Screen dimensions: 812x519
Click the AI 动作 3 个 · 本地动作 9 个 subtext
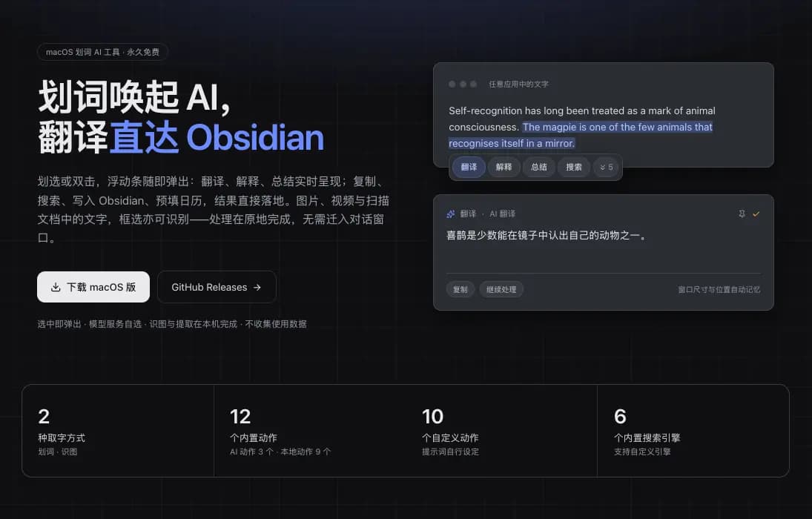[280, 452]
